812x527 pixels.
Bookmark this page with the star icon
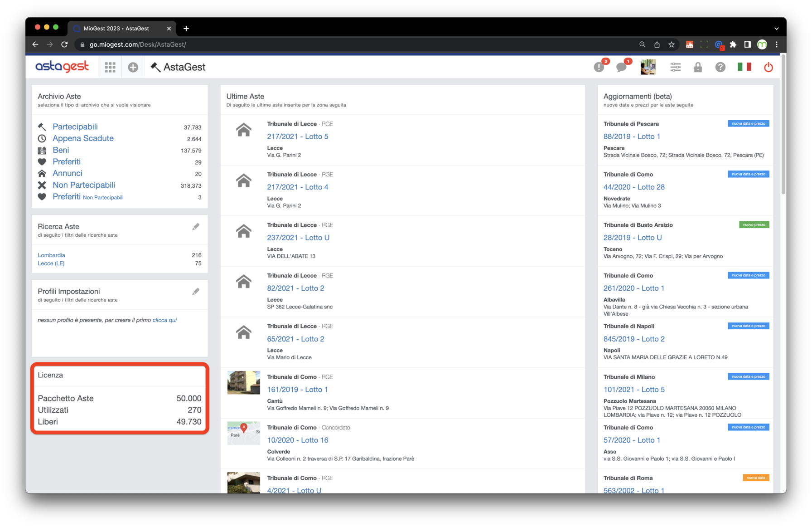point(672,44)
